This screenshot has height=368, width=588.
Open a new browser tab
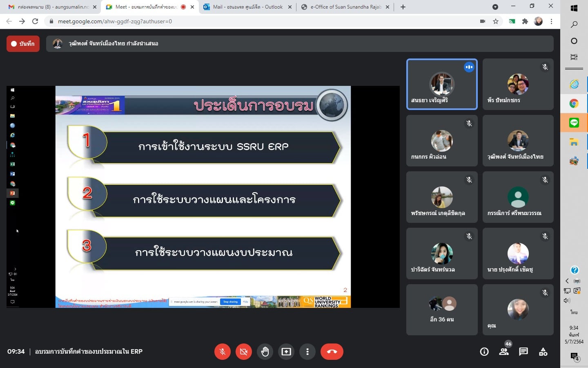(403, 7)
